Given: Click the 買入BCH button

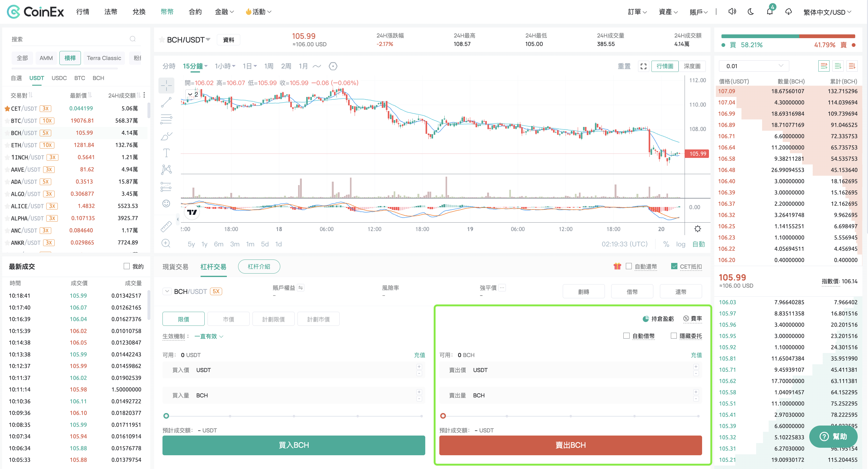Looking at the screenshot, I should pos(293,445).
